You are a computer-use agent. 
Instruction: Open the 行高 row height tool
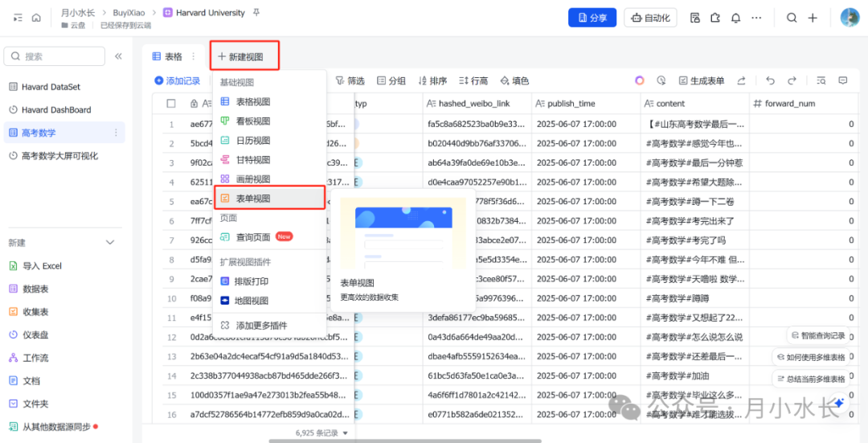tap(473, 81)
